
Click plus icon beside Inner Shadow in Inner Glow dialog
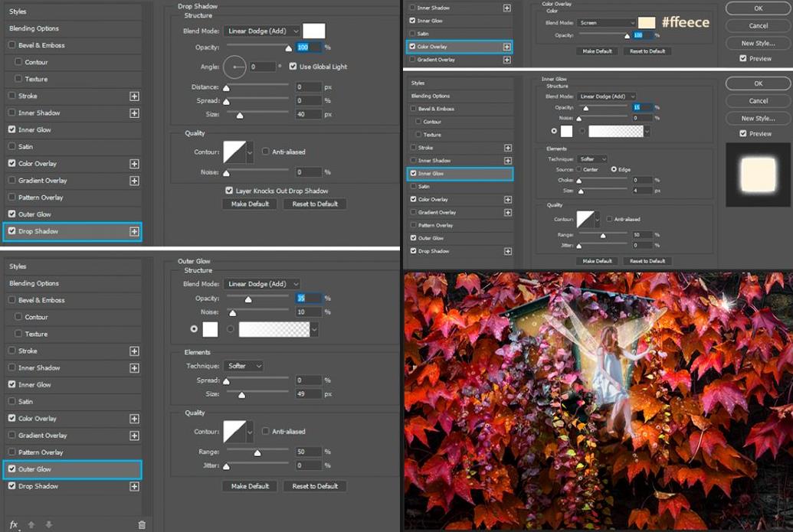[508, 161]
